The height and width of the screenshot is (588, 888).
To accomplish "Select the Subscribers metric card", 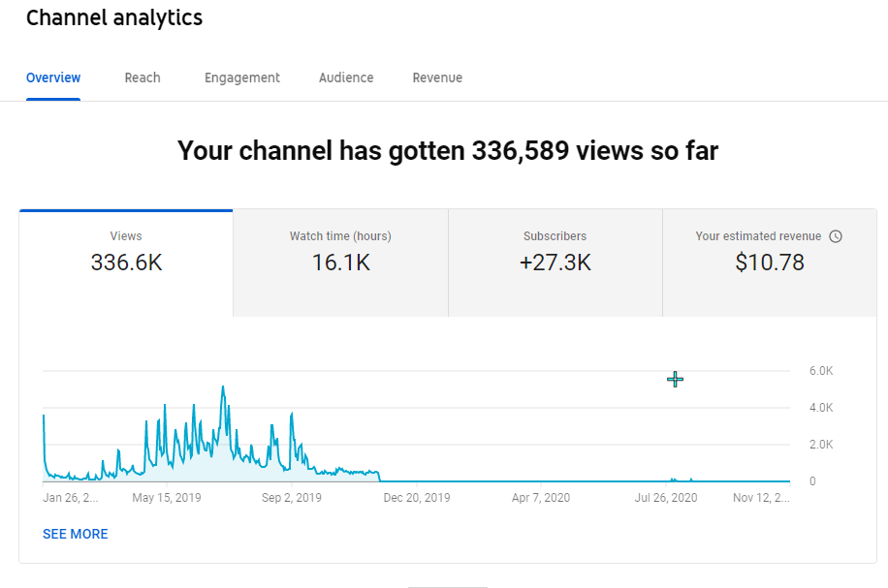I will click(555, 263).
